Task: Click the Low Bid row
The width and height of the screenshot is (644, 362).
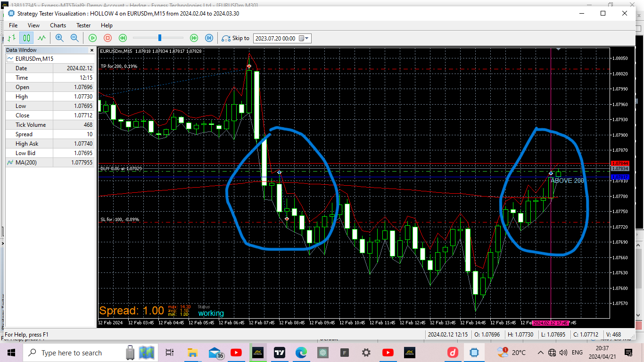Action: pos(50,153)
